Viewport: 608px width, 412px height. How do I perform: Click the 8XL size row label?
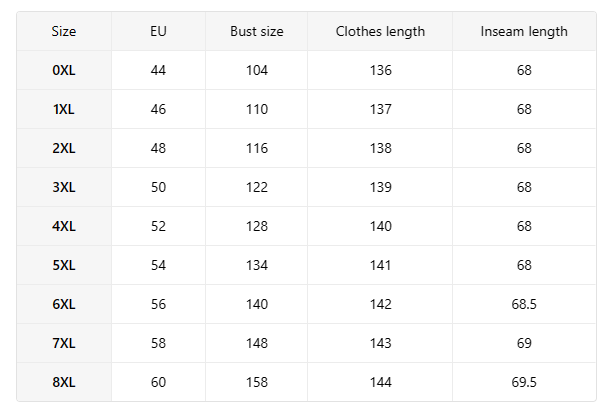pos(64,382)
